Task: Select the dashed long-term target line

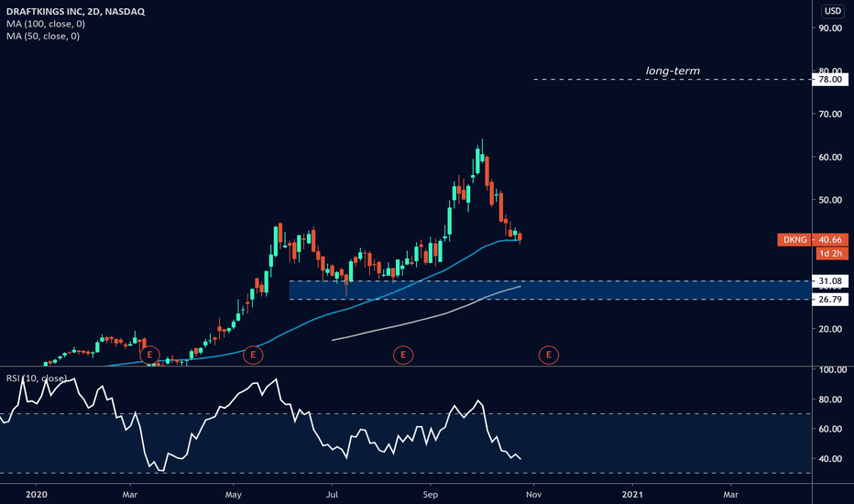Action: [673, 80]
